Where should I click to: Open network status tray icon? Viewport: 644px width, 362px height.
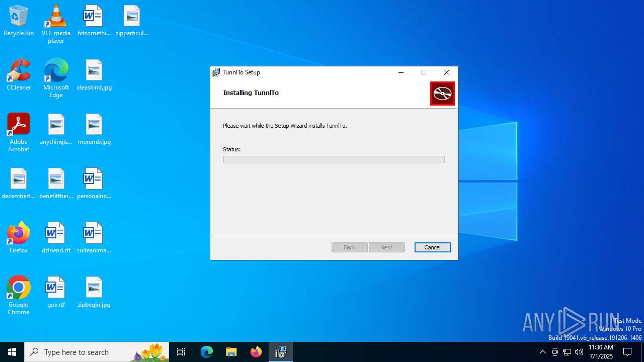[x=567, y=352]
